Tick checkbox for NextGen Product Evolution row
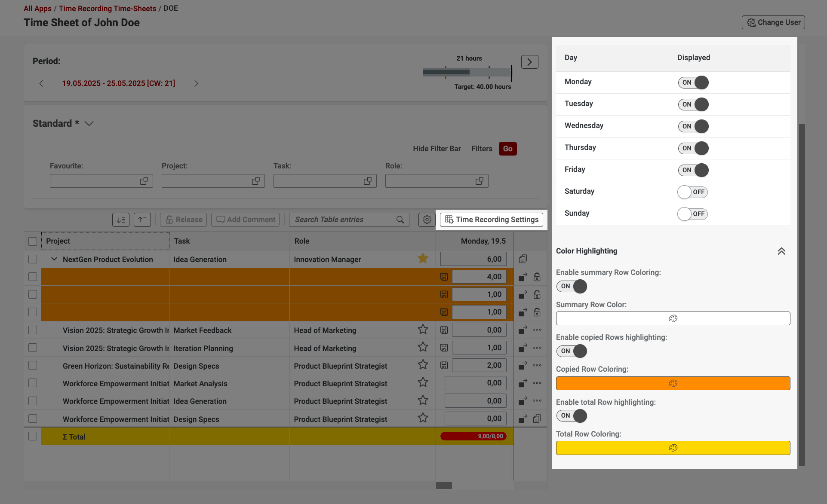This screenshot has height=504, width=827. coord(33,259)
